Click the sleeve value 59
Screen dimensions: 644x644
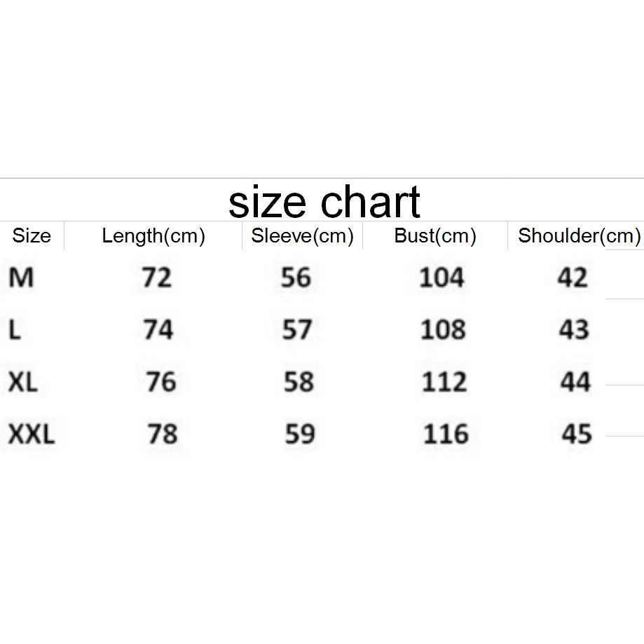(x=300, y=434)
